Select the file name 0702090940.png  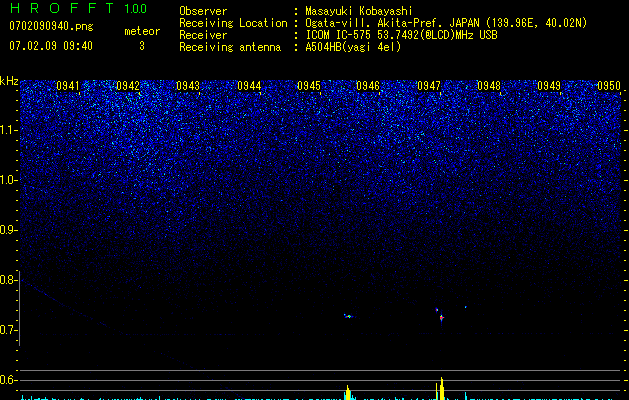pos(51,26)
